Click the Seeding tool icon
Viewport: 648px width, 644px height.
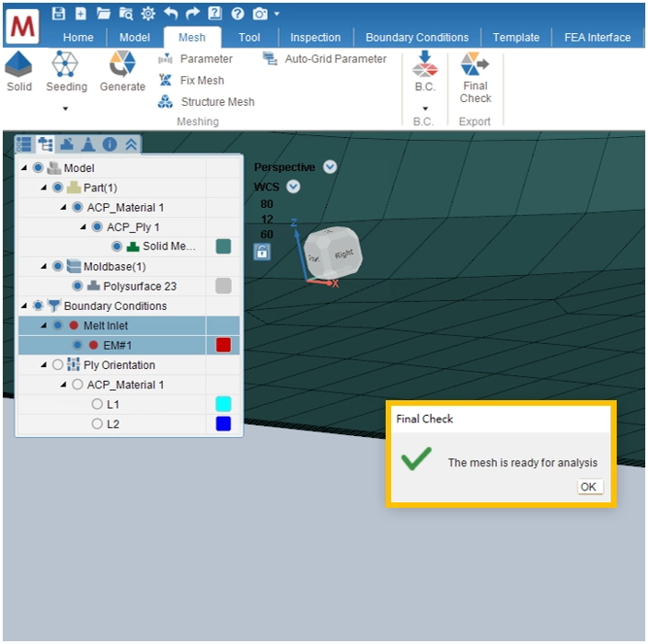point(65,64)
